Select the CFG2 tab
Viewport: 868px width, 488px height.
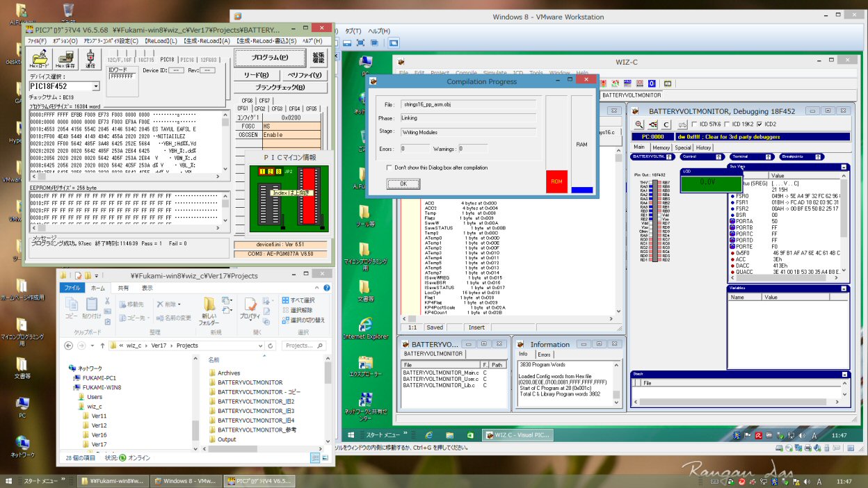(x=259, y=109)
